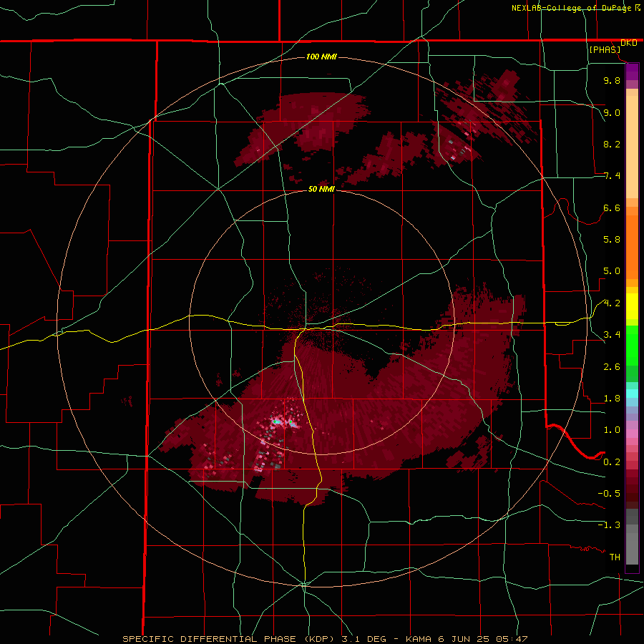
Task: Pick the bright green color bar segment
Action: [x=632, y=346]
